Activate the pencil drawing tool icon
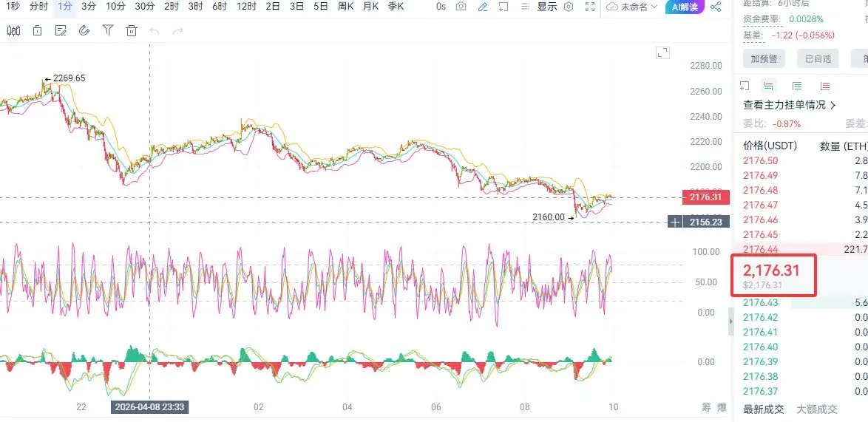Screen dimensions: 868x422 coord(483,7)
